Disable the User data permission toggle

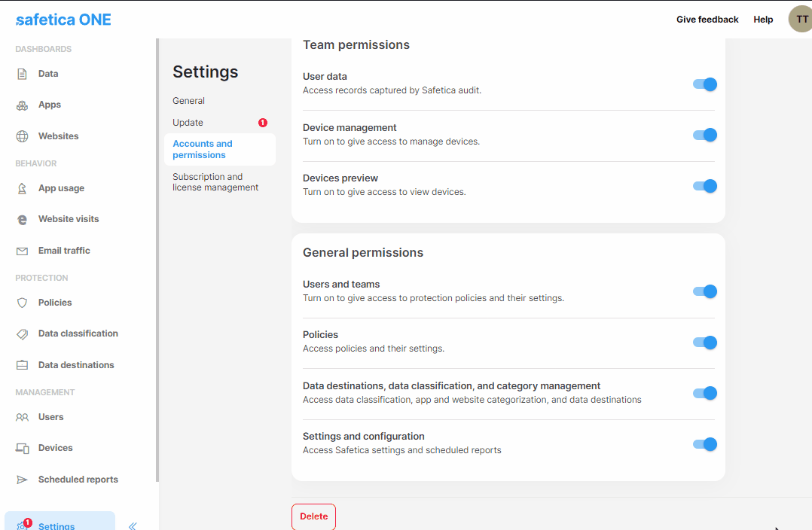pos(704,84)
